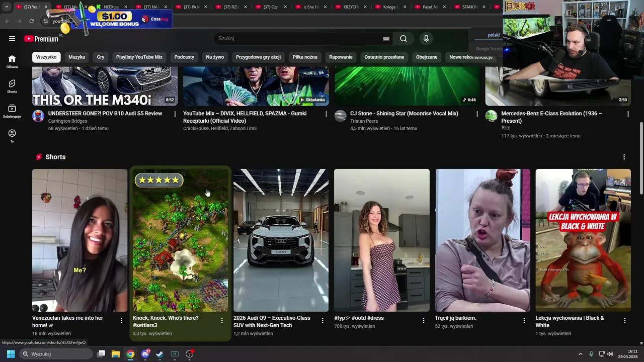Select the Muzyka filter chip

point(76,57)
